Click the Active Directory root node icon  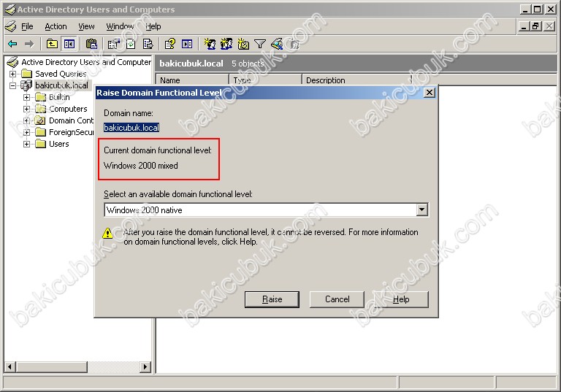(x=12, y=62)
